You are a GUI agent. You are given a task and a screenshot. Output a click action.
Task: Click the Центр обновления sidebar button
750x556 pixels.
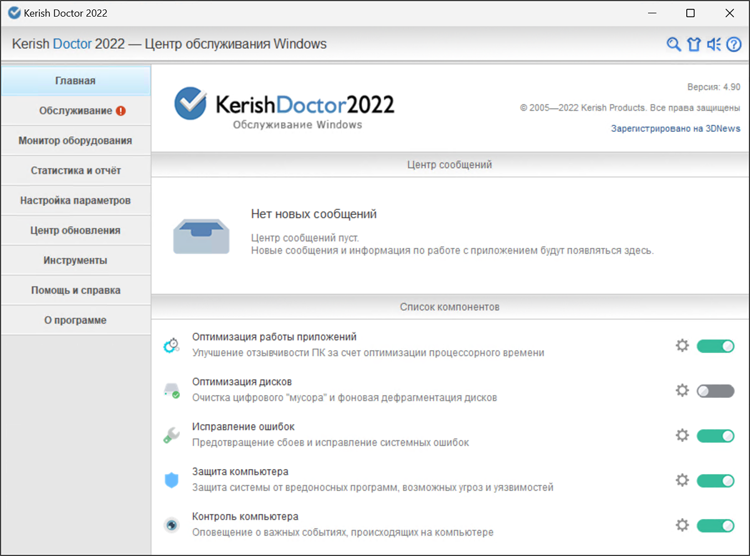coord(76,231)
